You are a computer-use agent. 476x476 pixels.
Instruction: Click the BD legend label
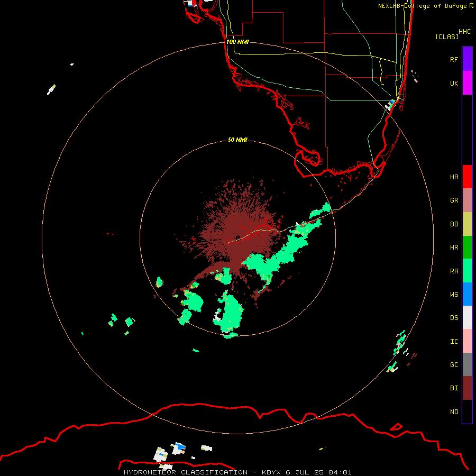(454, 224)
